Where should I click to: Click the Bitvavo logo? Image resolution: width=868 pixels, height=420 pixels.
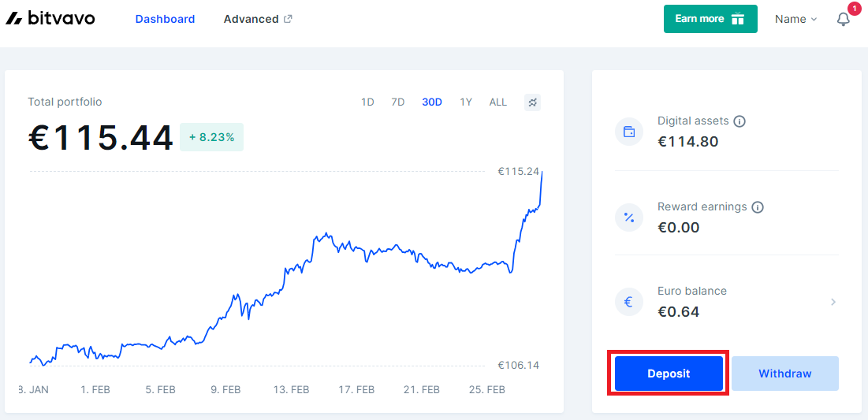coord(50,18)
